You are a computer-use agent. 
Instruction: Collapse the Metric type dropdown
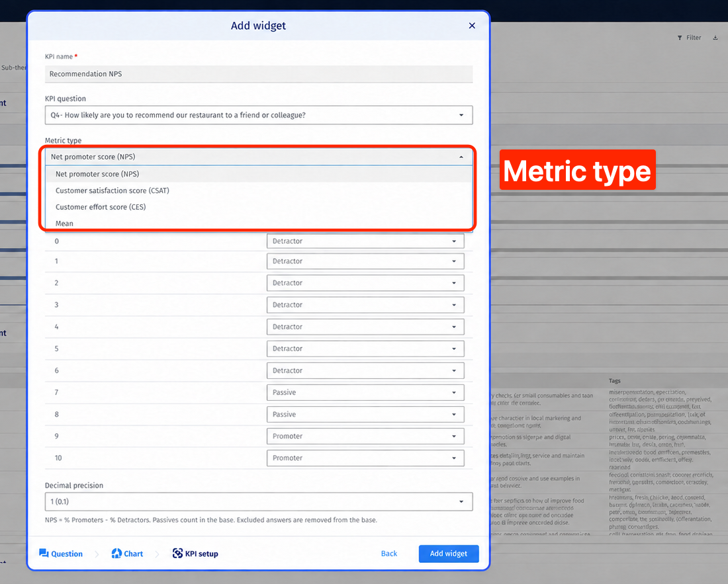coord(259,157)
